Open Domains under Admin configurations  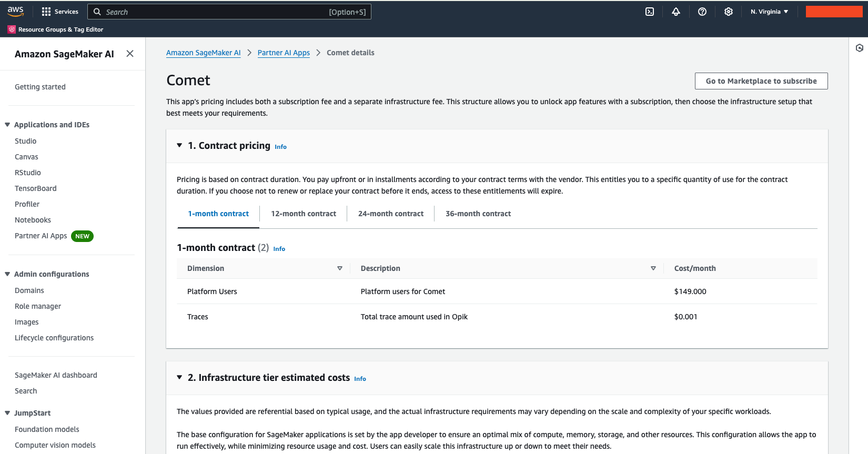29,290
